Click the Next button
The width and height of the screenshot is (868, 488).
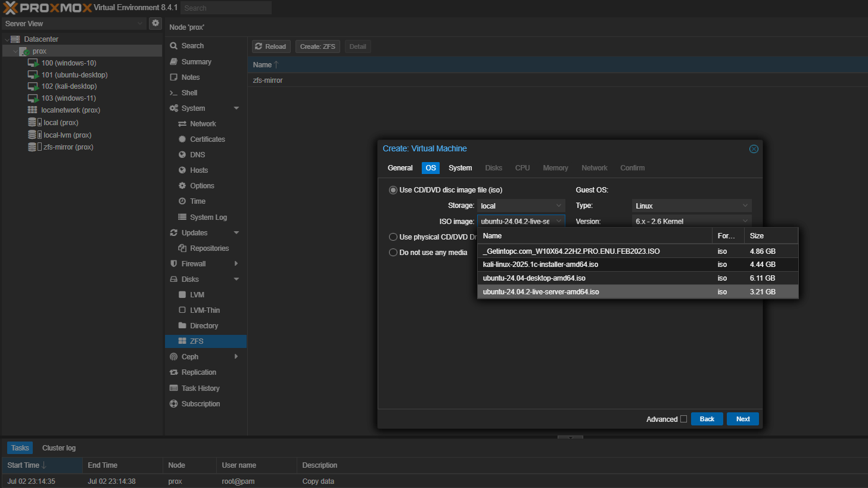[742, 419]
